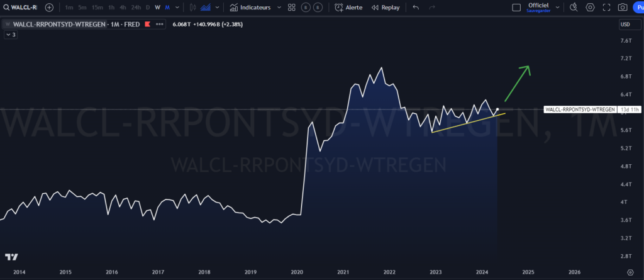The image size is (644, 280).
Task: Expand the timeframe interval dropdown
Action: pos(177,8)
